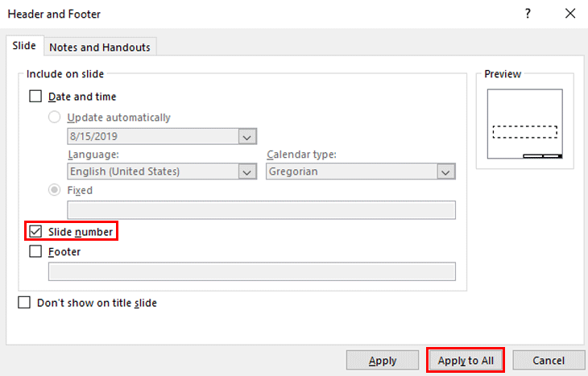Switch to the Notes and Handouts tab

[100, 48]
